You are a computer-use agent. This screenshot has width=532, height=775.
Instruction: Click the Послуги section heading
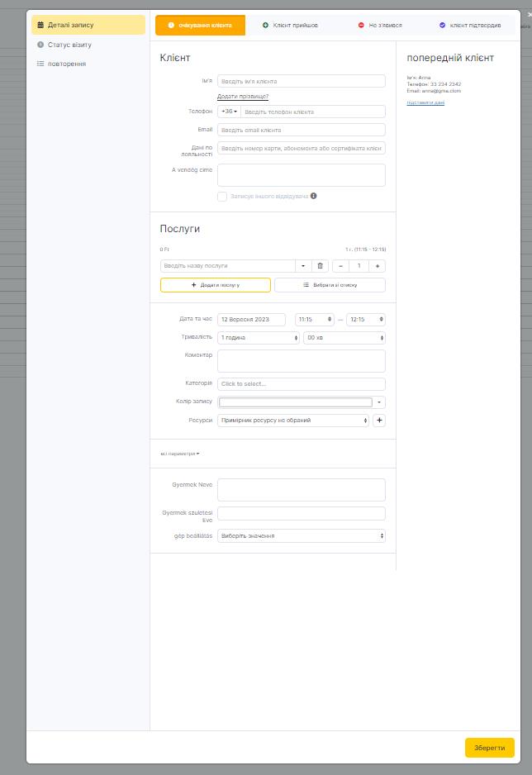pos(180,229)
